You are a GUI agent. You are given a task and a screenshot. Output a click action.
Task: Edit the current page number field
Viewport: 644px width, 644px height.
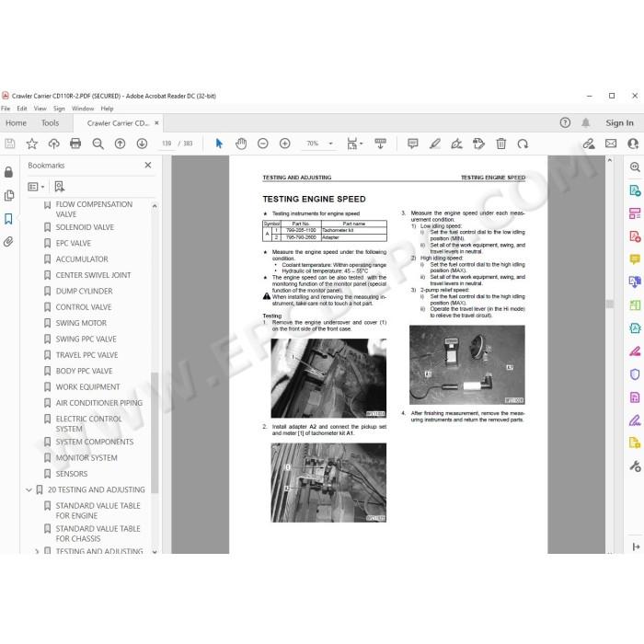(x=167, y=144)
